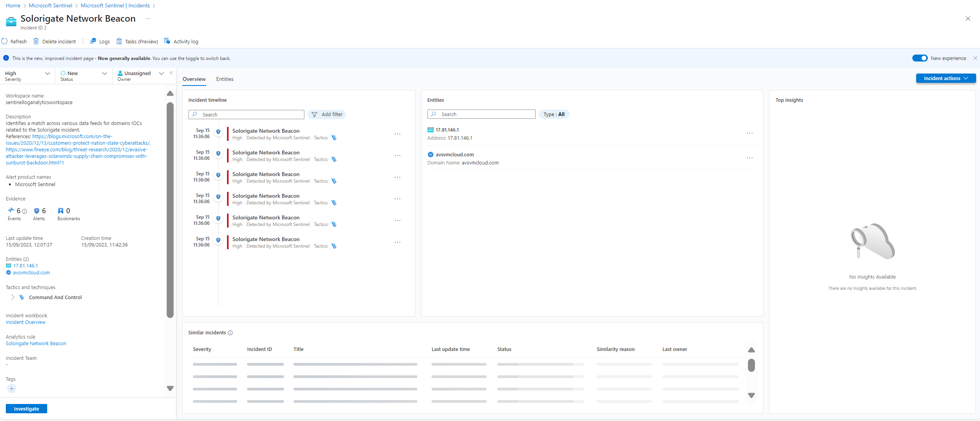
Task: Click the IP icon beside 17.81.146.1 in Entities panel
Action: 430,130
